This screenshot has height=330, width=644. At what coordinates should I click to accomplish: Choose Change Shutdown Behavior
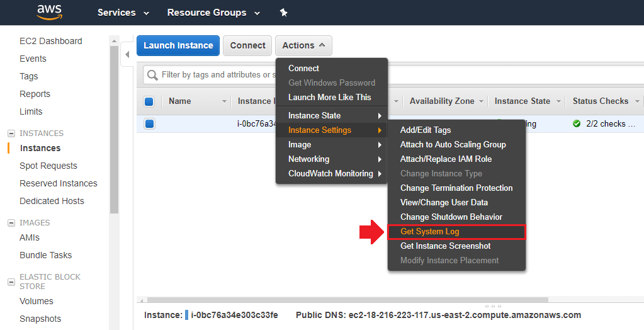pyautogui.click(x=456, y=217)
